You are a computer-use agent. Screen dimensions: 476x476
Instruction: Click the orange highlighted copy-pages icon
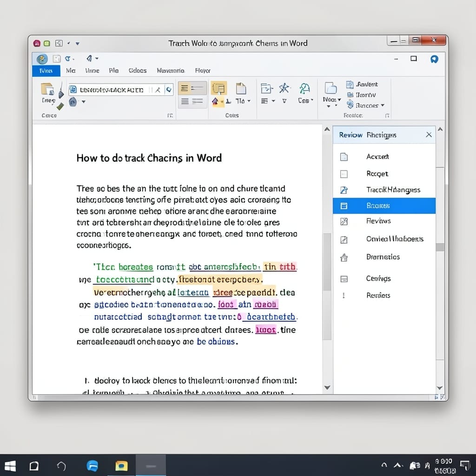click(x=218, y=89)
